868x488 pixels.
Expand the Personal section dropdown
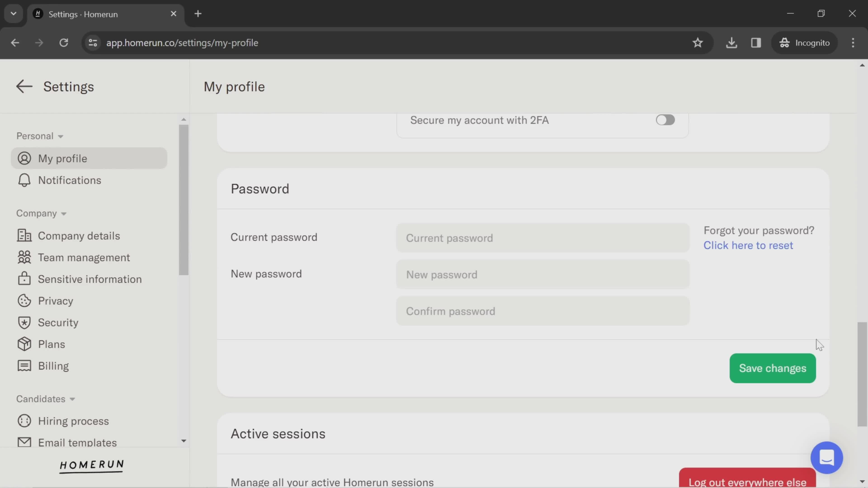pyautogui.click(x=39, y=136)
